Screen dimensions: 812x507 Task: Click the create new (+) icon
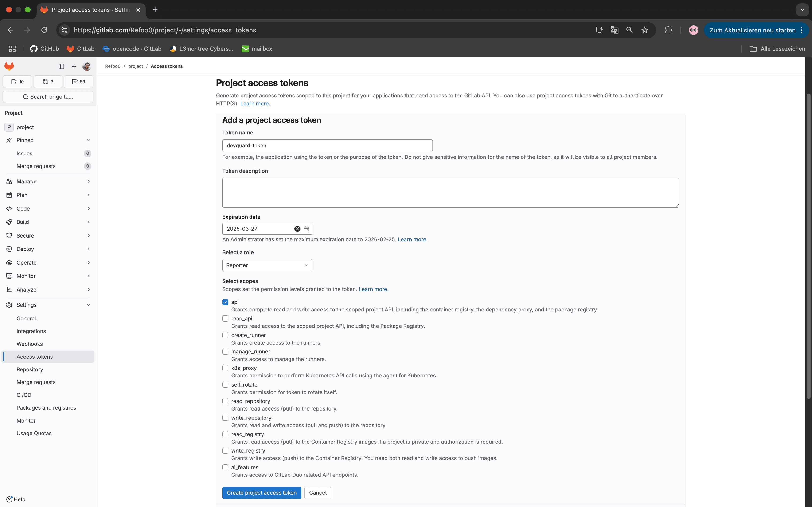click(74, 66)
